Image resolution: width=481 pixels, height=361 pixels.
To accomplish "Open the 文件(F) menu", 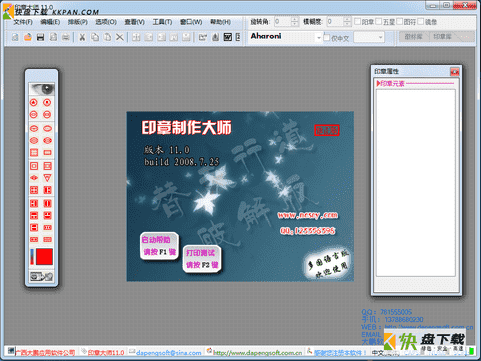I will (x=23, y=22).
